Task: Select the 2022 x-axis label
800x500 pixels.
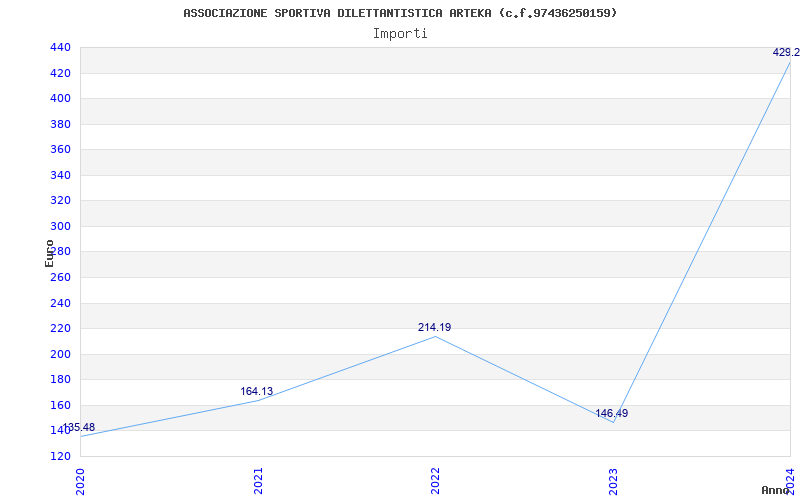Action: tap(435, 482)
